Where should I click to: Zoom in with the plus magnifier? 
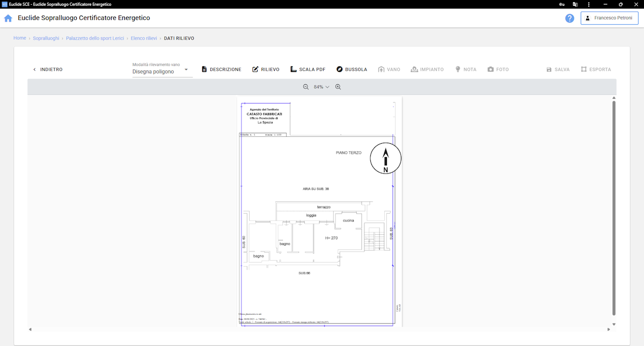[x=338, y=87]
